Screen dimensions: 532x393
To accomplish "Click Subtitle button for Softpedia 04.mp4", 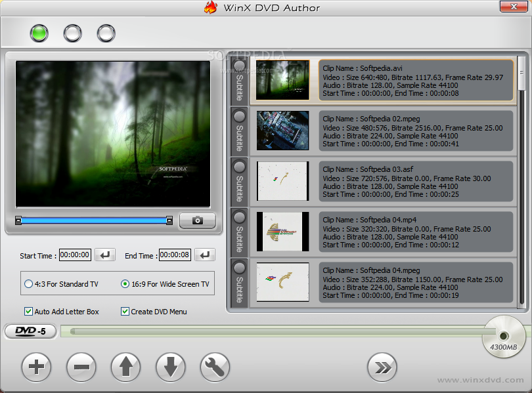I will [x=239, y=232].
